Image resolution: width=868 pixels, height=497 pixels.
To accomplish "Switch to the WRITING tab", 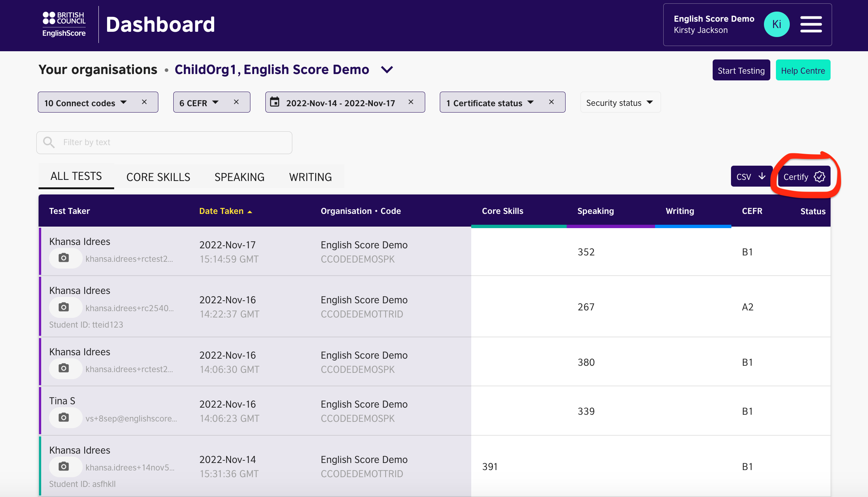I will click(310, 177).
